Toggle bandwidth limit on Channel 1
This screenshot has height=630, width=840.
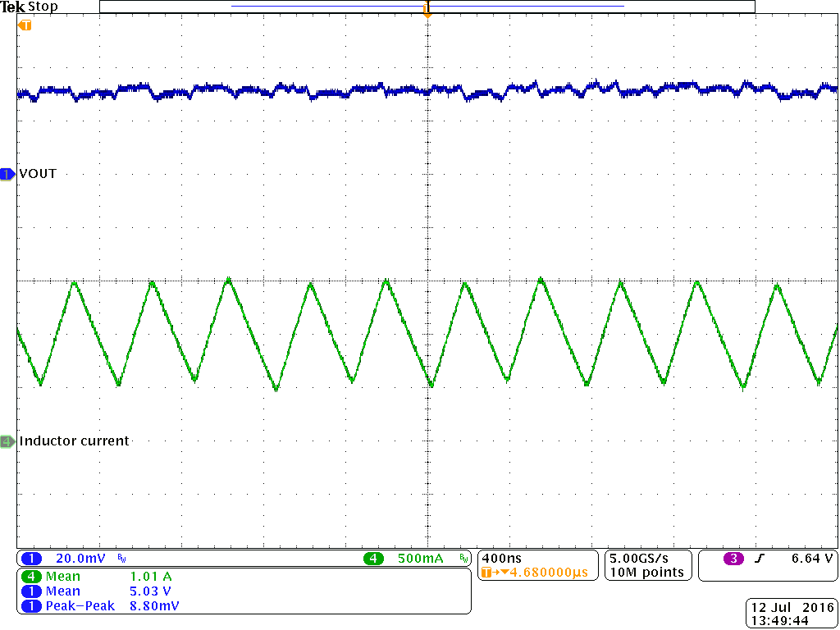click(121, 557)
